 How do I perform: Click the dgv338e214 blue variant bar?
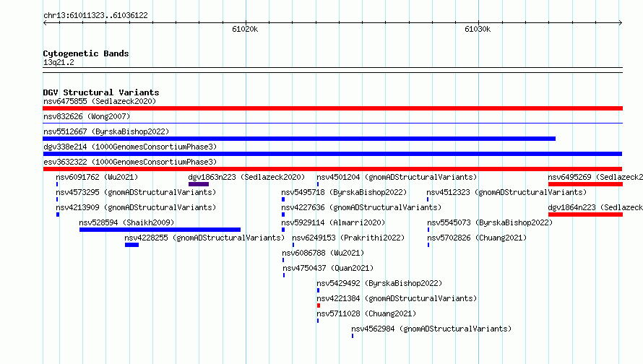click(x=332, y=154)
